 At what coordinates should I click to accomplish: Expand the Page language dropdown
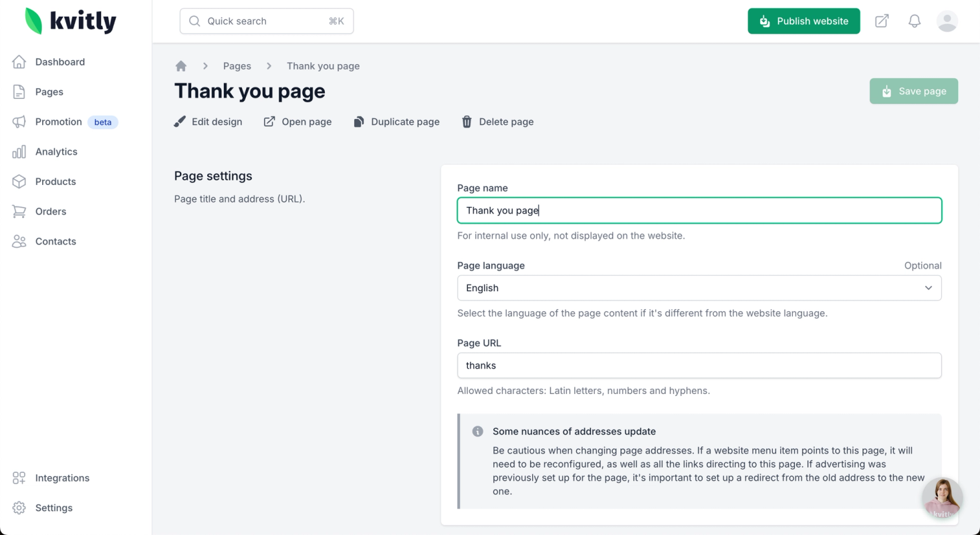(699, 288)
